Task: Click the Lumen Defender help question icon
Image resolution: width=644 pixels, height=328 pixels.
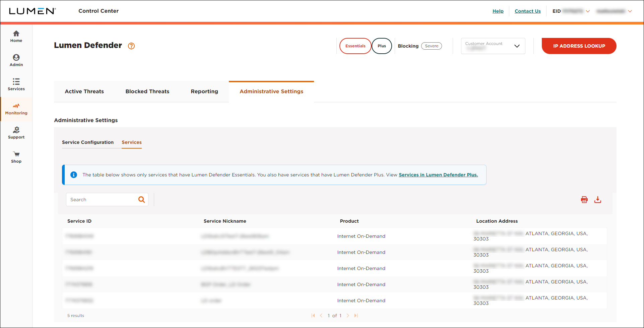Action: pyautogui.click(x=131, y=46)
